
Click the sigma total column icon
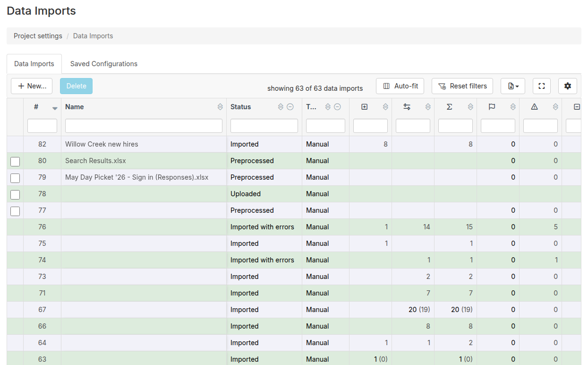pyautogui.click(x=449, y=107)
